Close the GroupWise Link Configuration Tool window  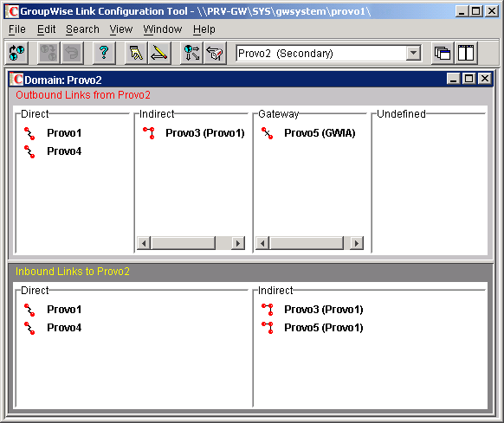pos(492,11)
